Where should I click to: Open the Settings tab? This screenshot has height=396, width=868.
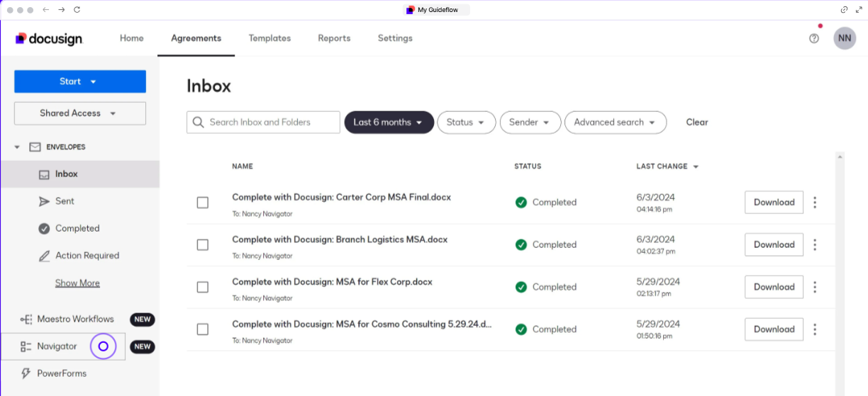(x=395, y=38)
